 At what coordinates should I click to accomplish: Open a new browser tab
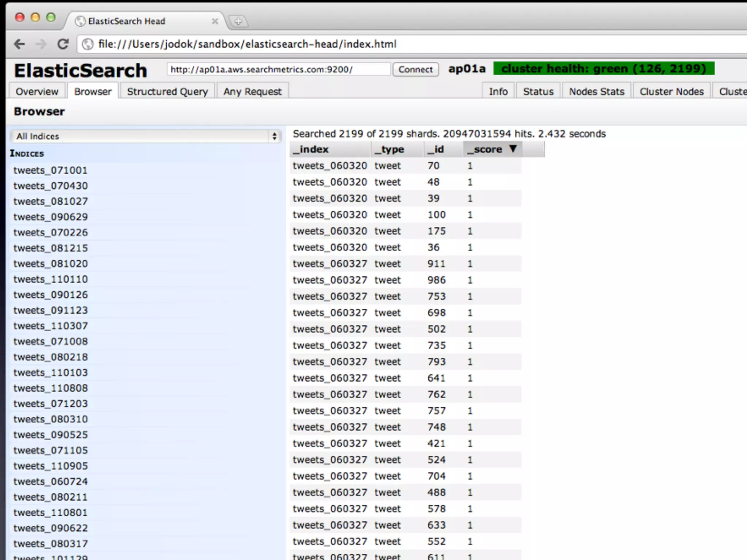(238, 22)
